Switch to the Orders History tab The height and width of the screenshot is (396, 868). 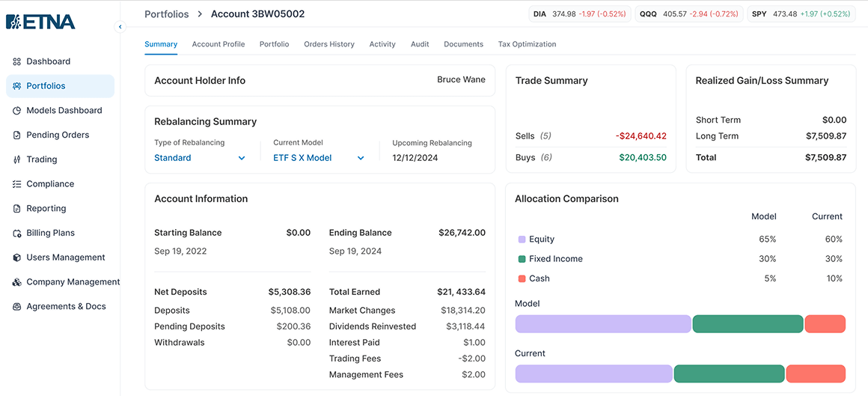tap(329, 43)
